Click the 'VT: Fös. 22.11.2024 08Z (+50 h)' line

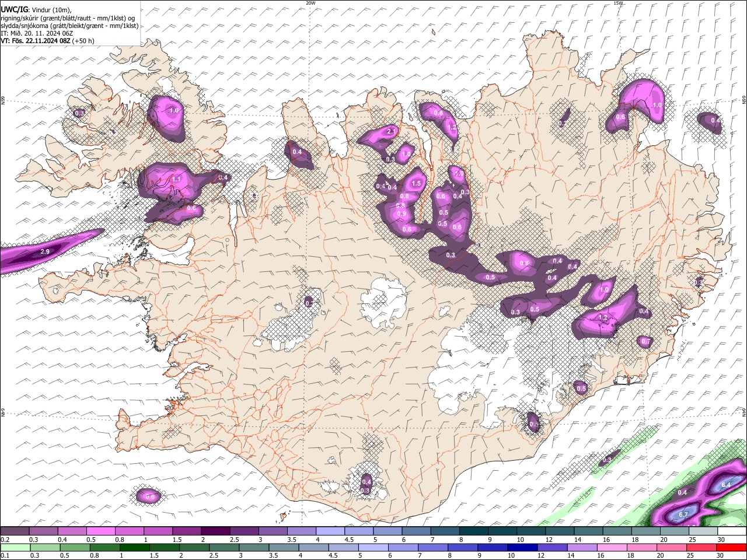click(x=48, y=41)
